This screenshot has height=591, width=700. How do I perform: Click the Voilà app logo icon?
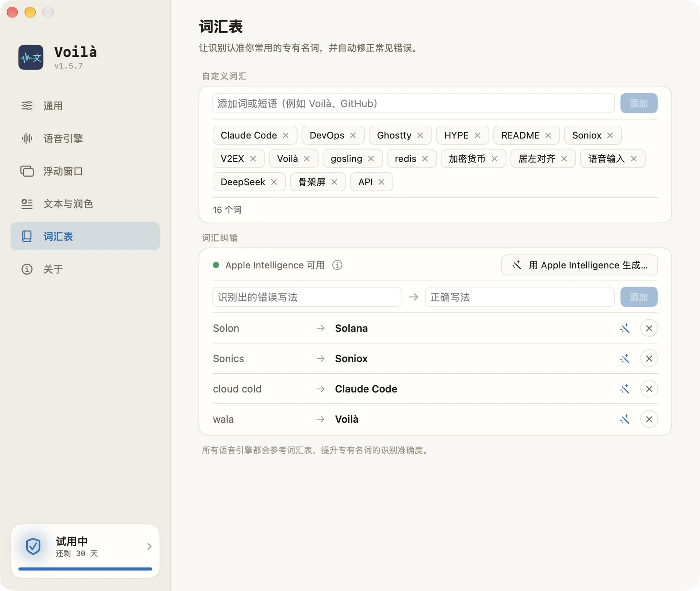[x=31, y=57]
